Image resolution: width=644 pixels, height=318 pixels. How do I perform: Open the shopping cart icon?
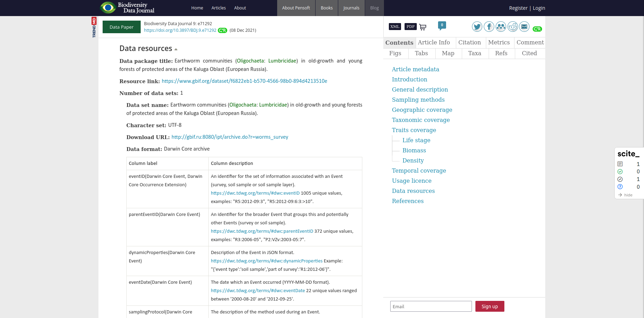point(423,27)
